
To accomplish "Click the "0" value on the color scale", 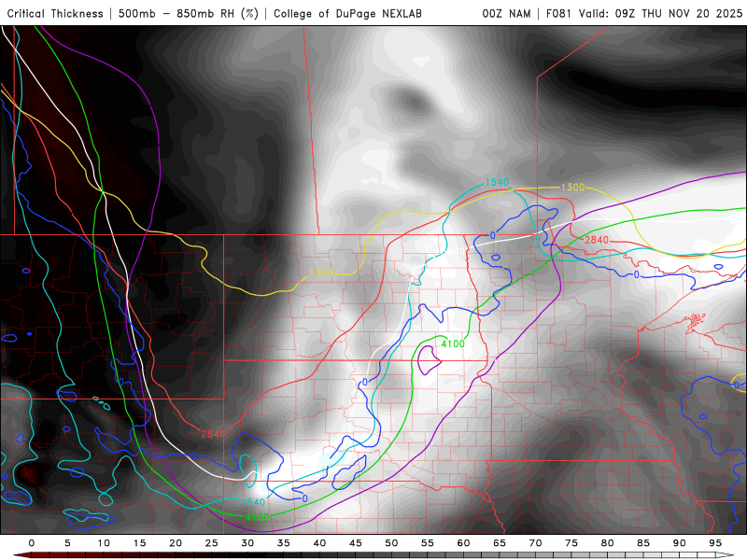I will (32, 543).
